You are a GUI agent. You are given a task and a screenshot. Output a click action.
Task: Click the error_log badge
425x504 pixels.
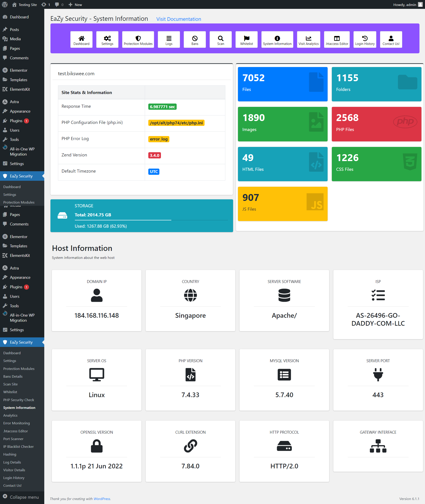tap(158, 139)
